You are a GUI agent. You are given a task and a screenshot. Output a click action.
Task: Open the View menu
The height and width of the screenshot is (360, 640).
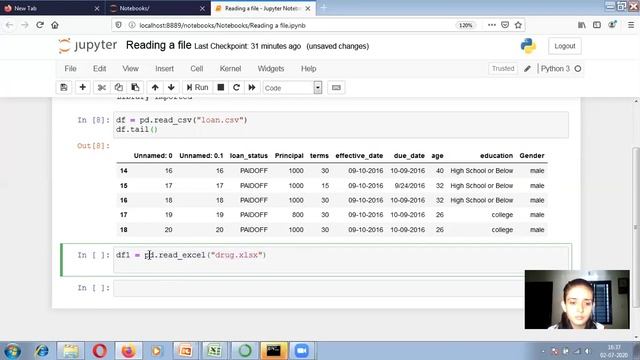130,69
